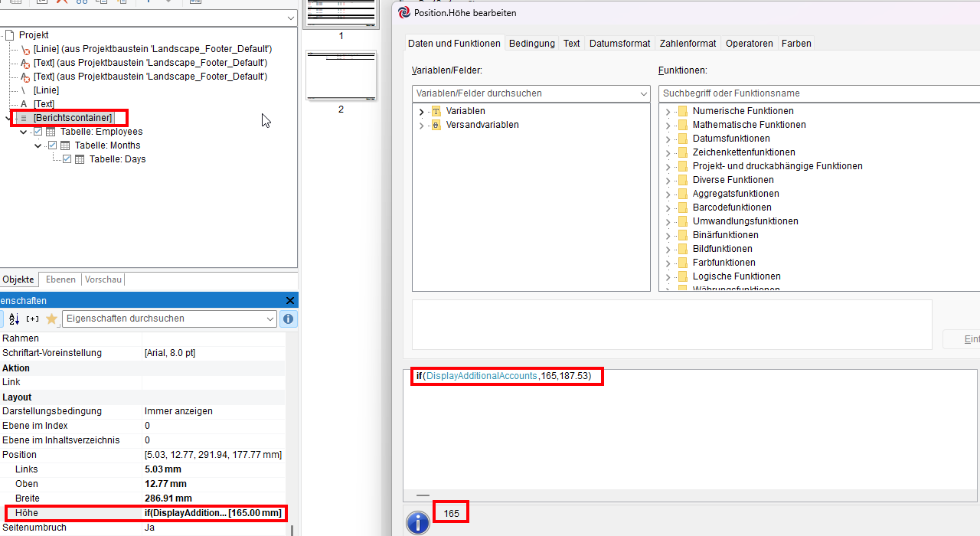Click the alphabetical sort icon in properties

point(13,319)
